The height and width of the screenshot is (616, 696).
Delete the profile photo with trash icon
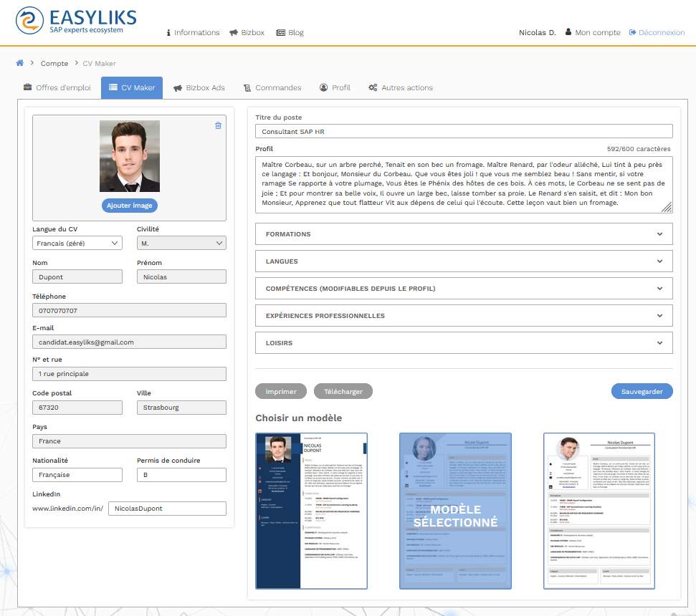click(x=219, y=125)
